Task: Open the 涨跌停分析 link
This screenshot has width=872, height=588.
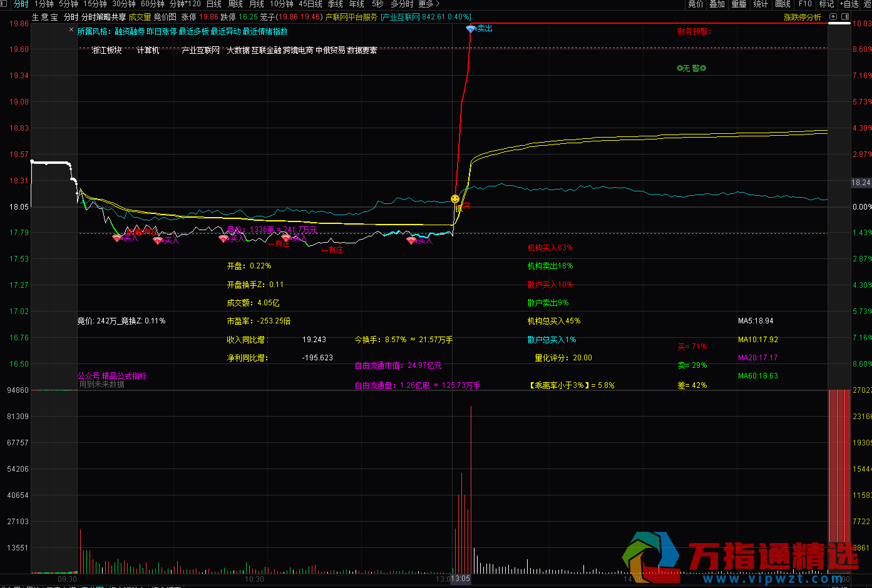Action: click(x=802, y=18)
